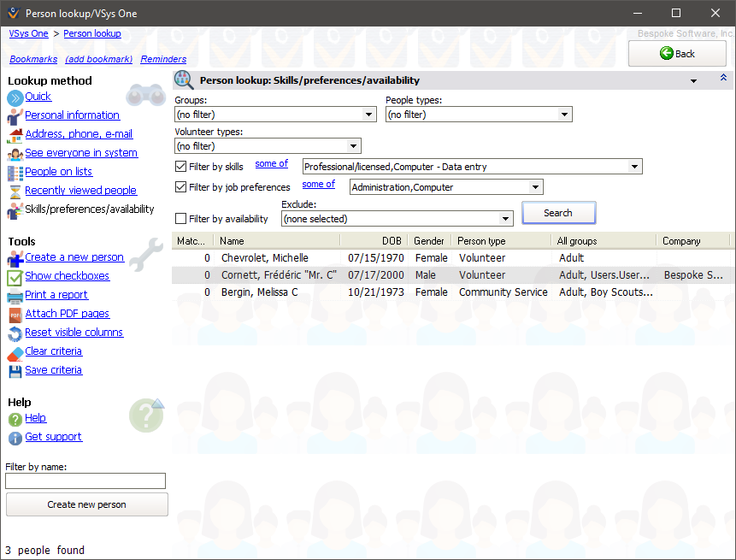Enable the Filter by availability checkbox
736x560 pixels.
[x=180, y=218]
